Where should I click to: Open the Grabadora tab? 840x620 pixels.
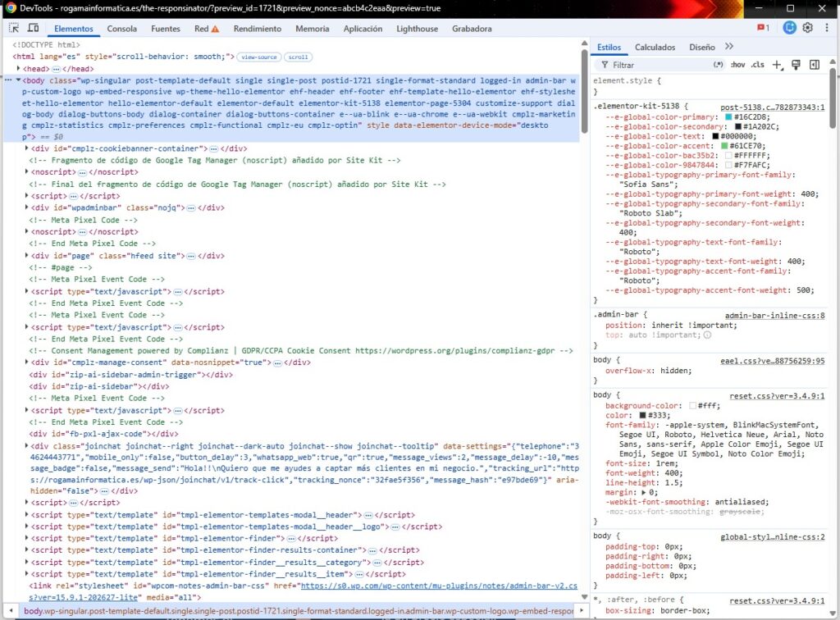point(472,29)
